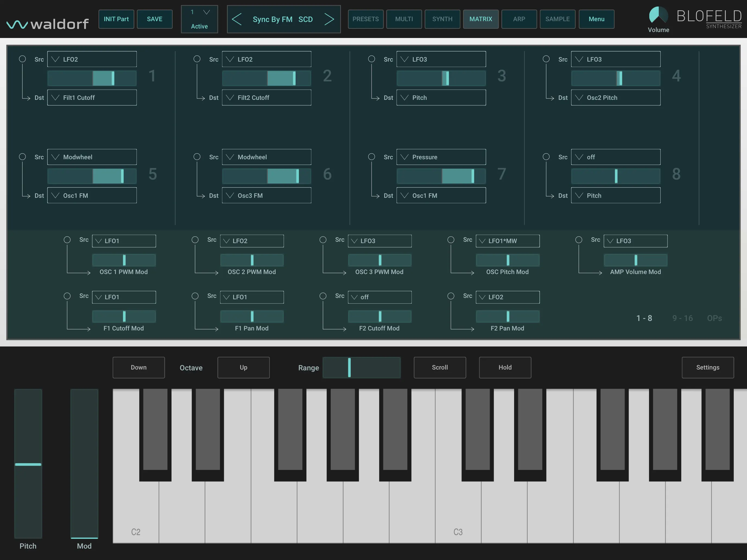747x560 pixels.
Task: Toggle the F2 Pan Mod circle
Action: click(x=451, y=296)
